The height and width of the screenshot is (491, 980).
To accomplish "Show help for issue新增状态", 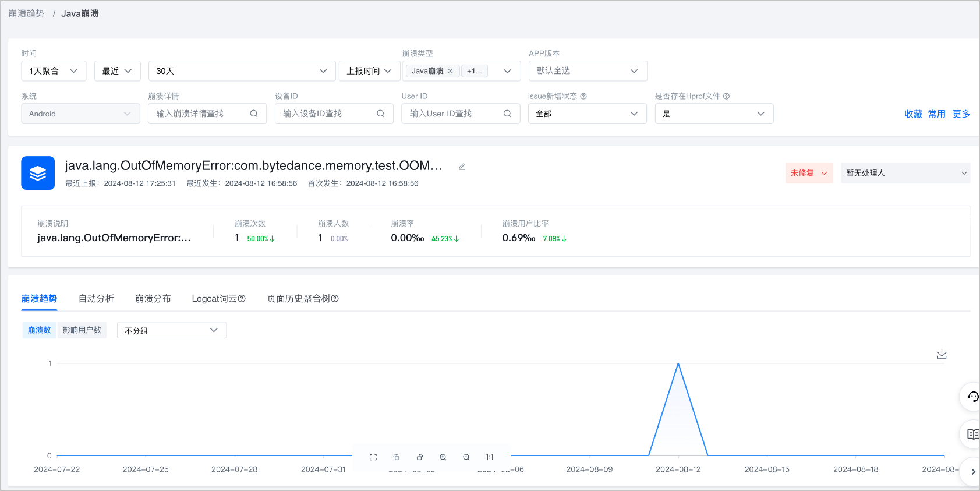I will [x=583, y=96].
